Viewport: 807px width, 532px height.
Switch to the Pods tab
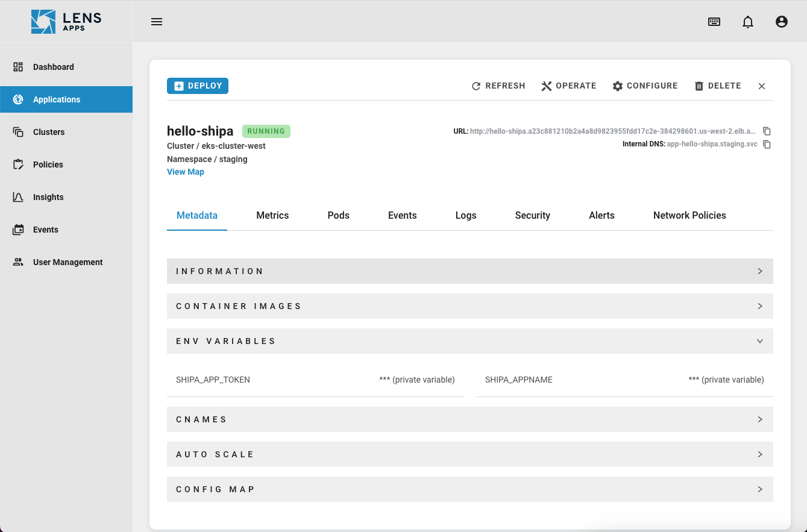coord(339,215)
